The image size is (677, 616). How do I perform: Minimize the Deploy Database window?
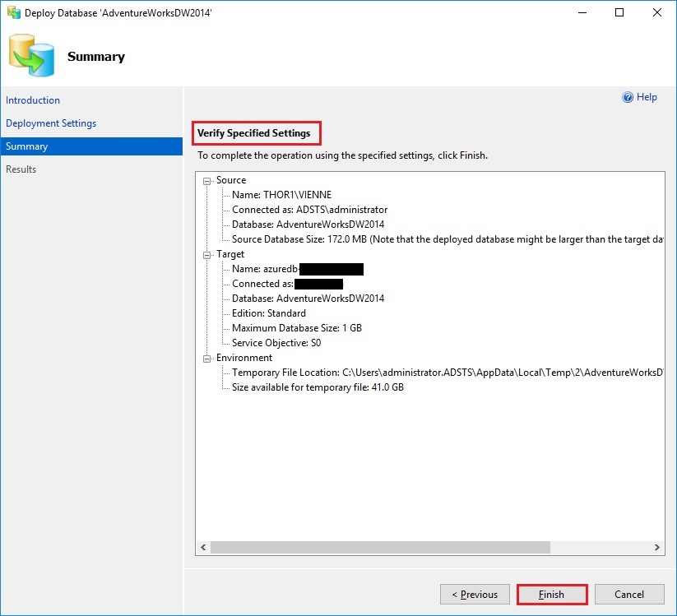(x=582, y=12)
